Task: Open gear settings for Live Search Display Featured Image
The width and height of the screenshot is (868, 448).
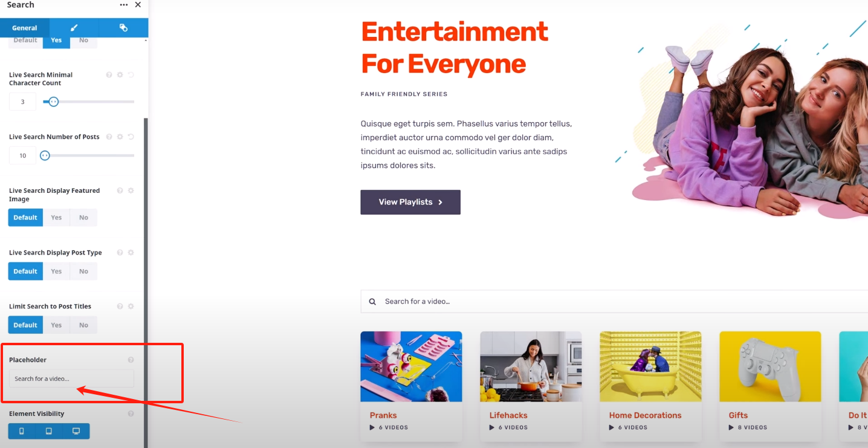Action: click(x=131, y=190)
